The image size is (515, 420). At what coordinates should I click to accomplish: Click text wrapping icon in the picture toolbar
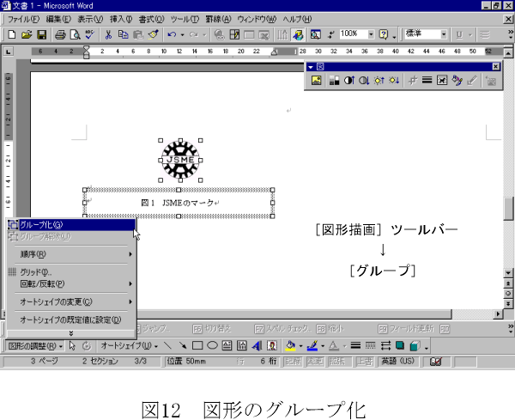(442, 80)
